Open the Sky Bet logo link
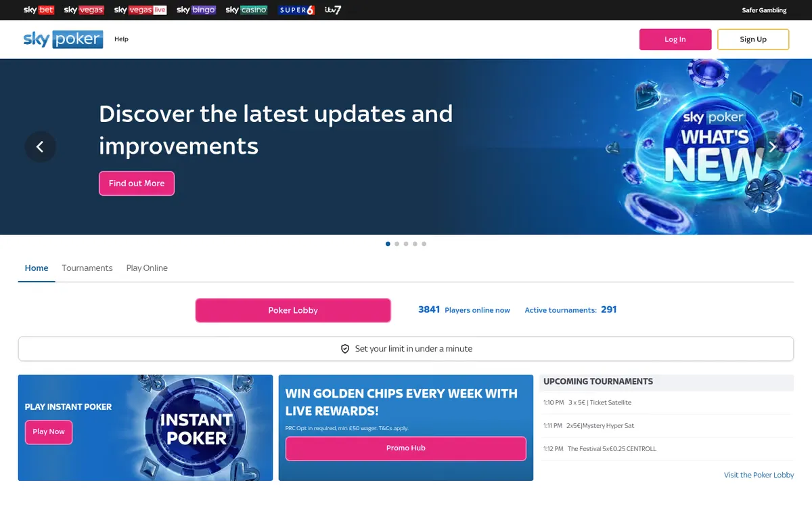Image resolution: width=812 pixels, height=508 pixels. pos(39,10)
